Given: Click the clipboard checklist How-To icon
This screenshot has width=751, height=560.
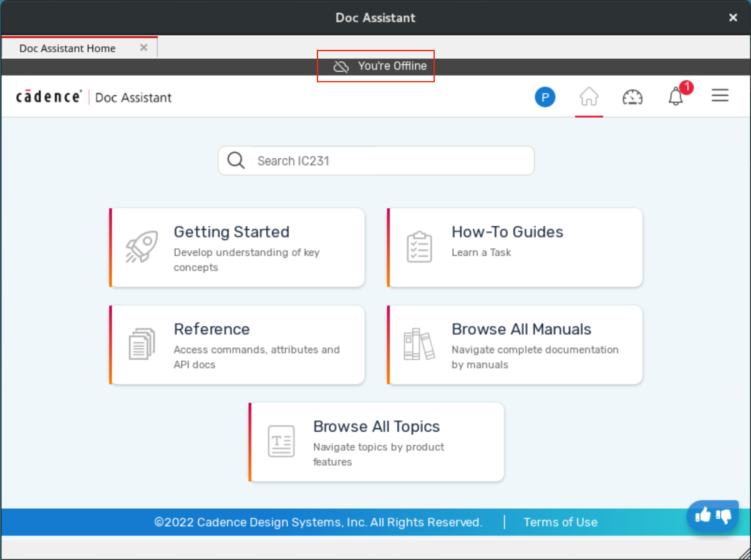Looking at the screenshot, I should (x=419, y=247).
